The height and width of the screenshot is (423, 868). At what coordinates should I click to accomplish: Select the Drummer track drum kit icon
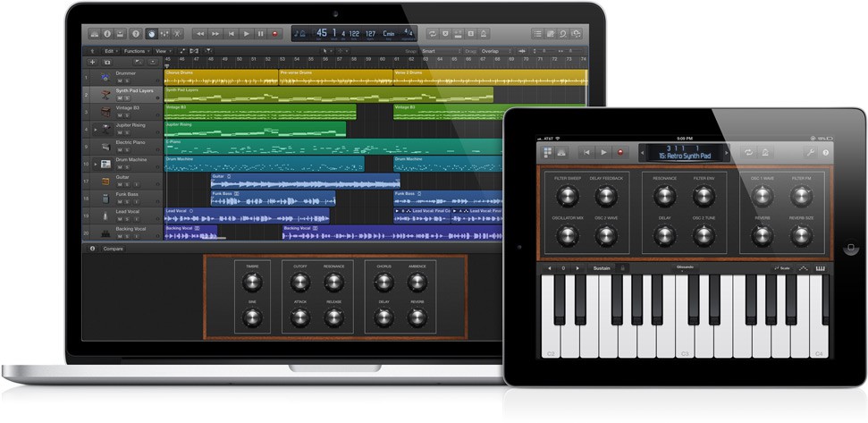[105, 78]
